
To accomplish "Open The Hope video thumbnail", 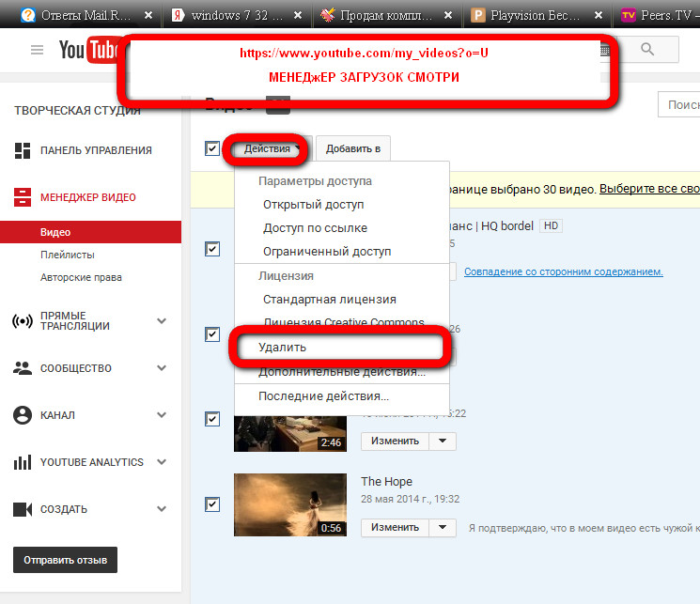I will tap(290, 504).
